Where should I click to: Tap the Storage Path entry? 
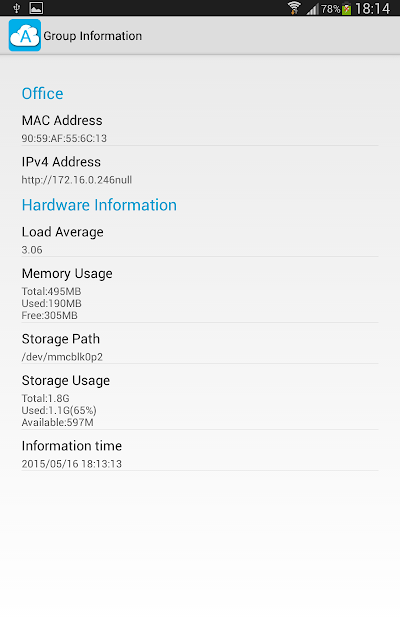click(x=200, y=347)
